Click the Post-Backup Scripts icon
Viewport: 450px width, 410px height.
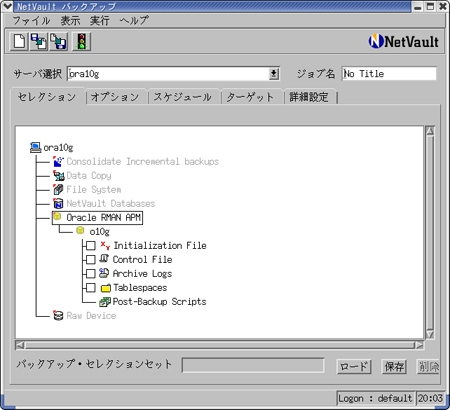(105, 302)
